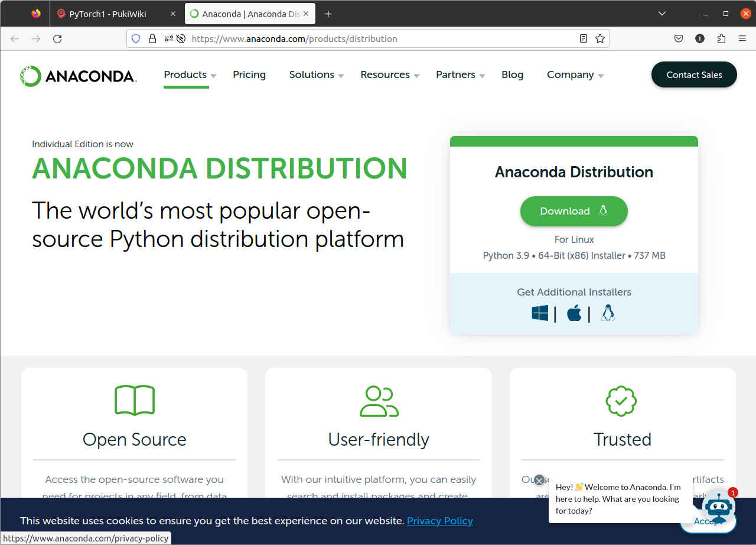The image size is (756, 545).
Task: Click the Get Additional Installers text
Action: (x=574, y=292)
